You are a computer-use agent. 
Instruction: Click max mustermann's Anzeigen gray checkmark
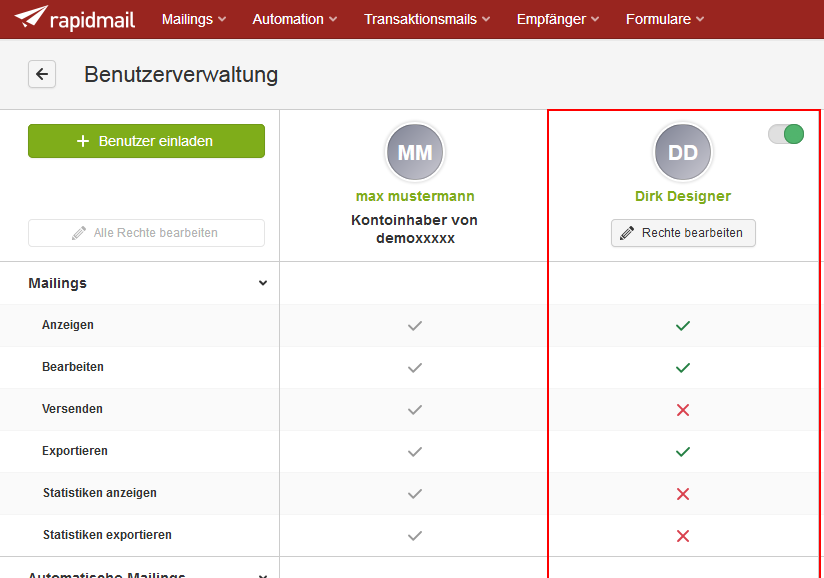point(415,326)
